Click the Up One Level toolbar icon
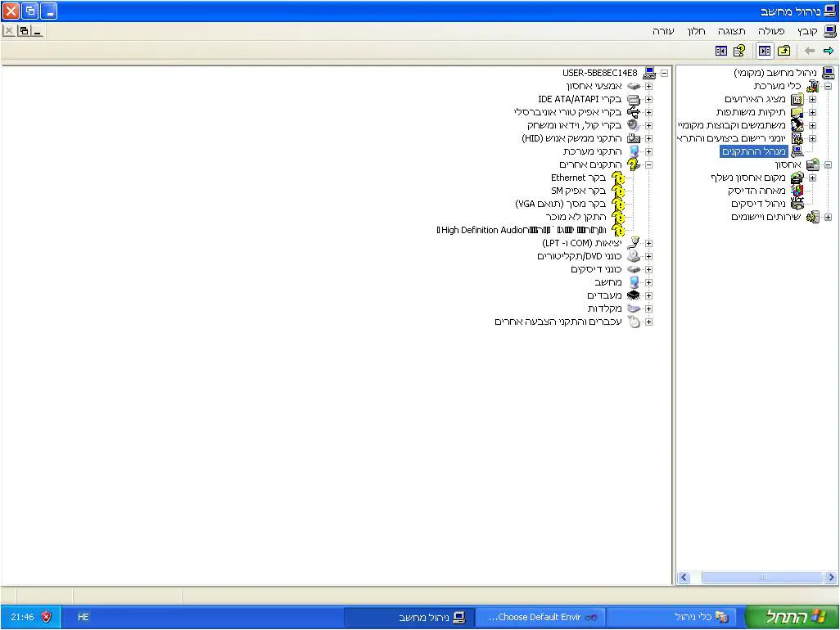This screenshot has height=630, width=840. [784, 51]
